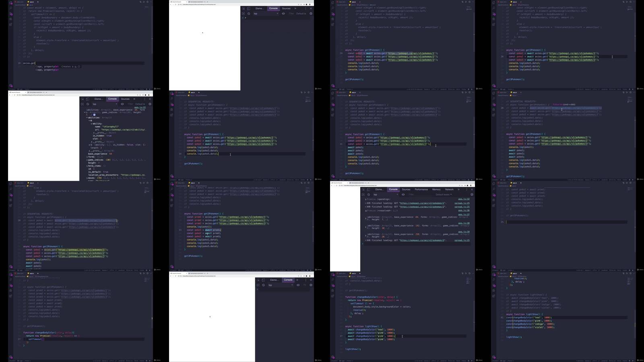Open the app.js:36 source link

coord(464,210)
